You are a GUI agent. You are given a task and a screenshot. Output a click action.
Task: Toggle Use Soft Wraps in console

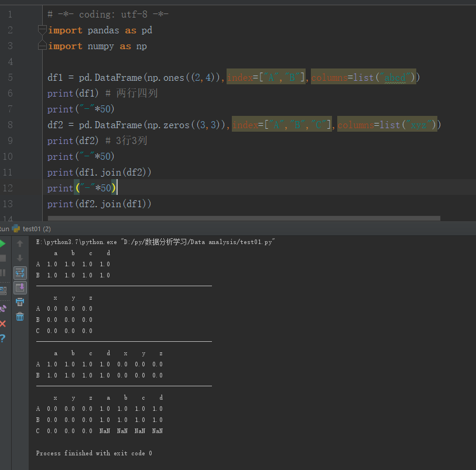20,273
